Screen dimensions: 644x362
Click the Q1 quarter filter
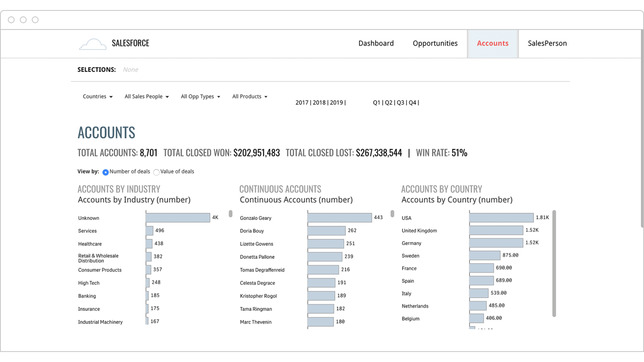point(376,103)
